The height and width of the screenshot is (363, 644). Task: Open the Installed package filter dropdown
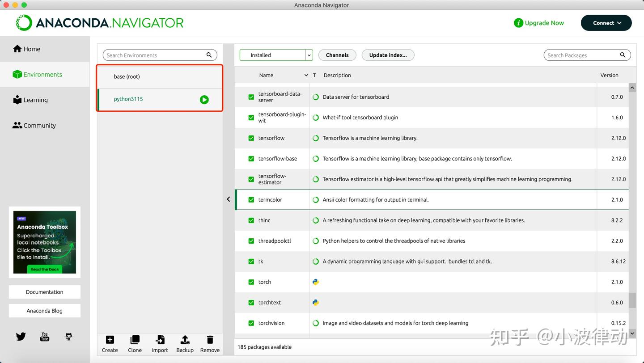pos(276,55)
